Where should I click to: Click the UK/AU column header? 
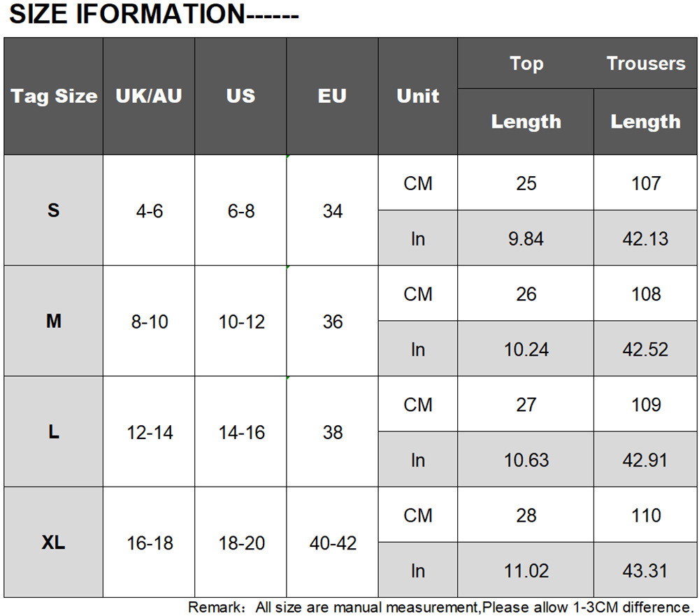pyautogui.click(x=149, y=96)
